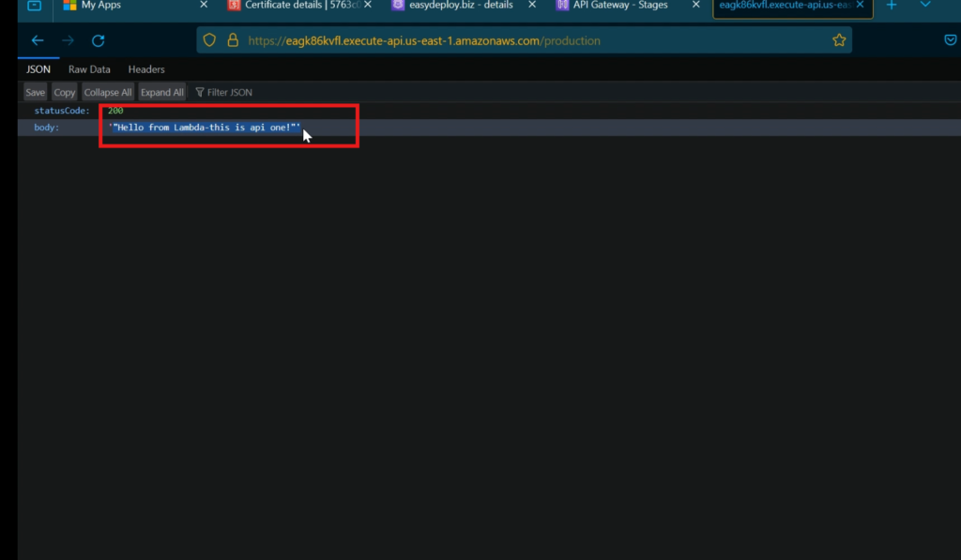Image resolution: width=961 pixels, height=560 pixels.
Task: Bookmark this page using the star
Action: (838, 40)
